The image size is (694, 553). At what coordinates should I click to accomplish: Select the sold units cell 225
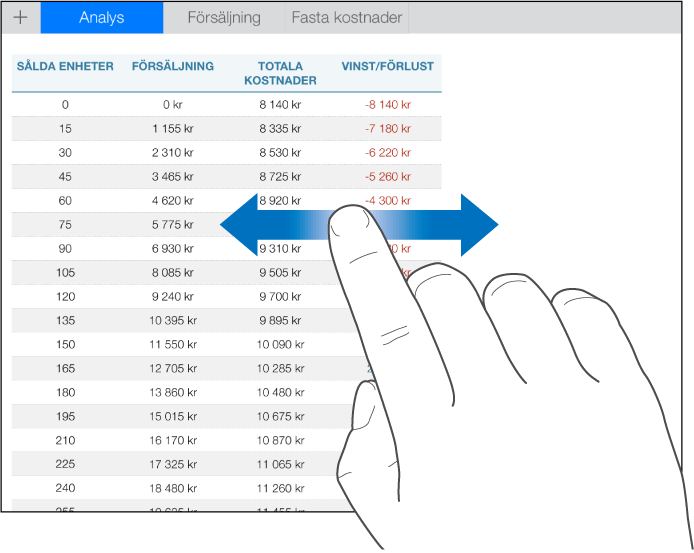(x=65, y=464)
